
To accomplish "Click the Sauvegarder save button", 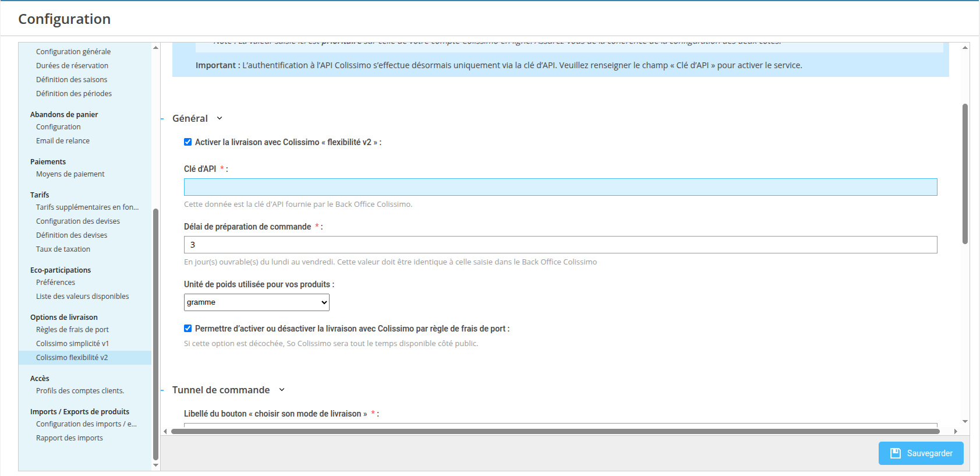I will click(921, 453).
